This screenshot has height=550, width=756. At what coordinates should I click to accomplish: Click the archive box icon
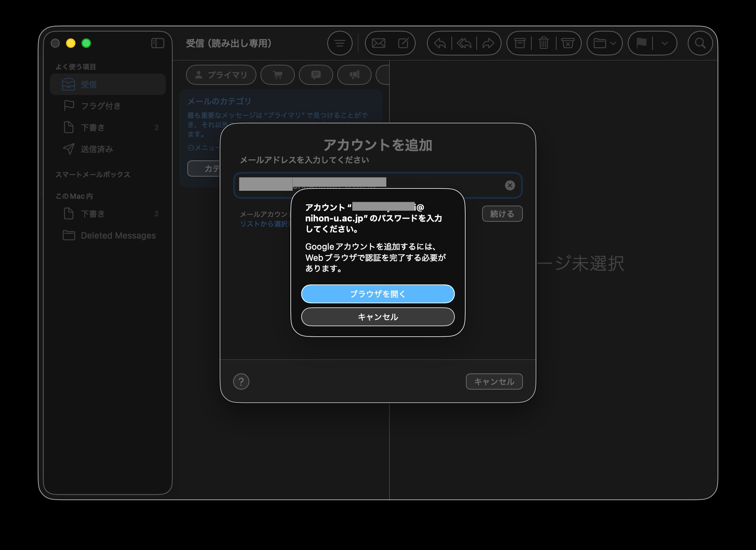[x=519, y=43]
